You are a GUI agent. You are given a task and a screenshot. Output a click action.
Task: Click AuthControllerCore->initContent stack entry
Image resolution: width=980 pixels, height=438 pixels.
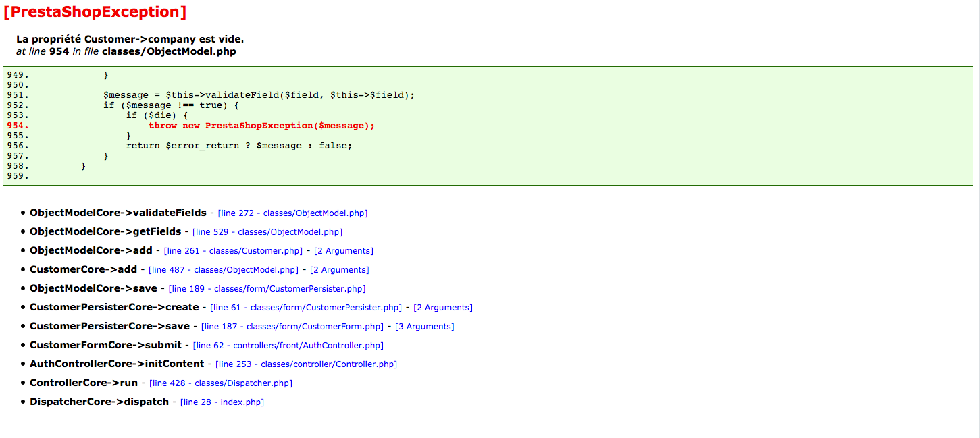coord(117,364)
